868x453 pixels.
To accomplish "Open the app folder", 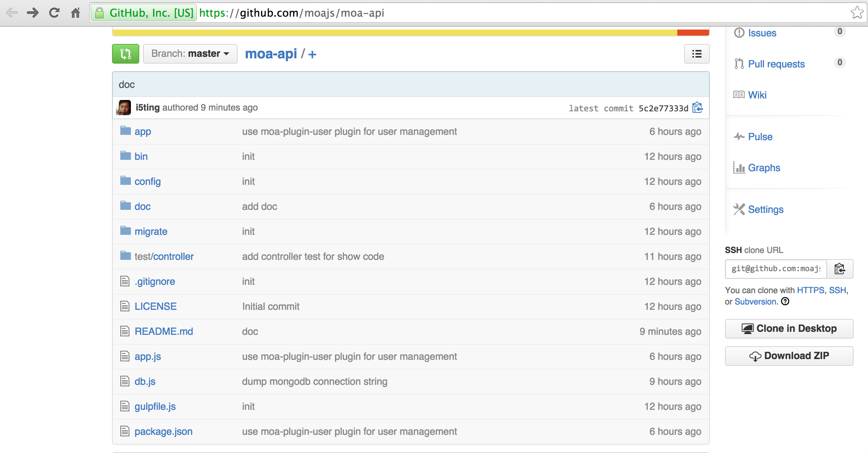I will 142,131.
